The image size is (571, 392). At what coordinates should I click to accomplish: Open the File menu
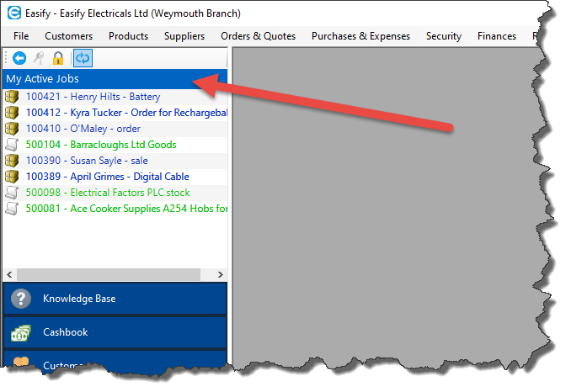click(x=21, y=36)
